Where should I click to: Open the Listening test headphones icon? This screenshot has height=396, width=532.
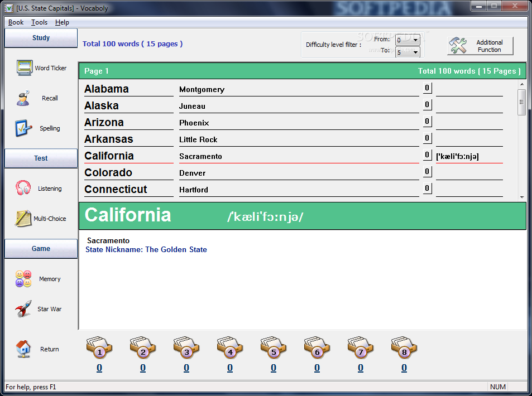23,188
